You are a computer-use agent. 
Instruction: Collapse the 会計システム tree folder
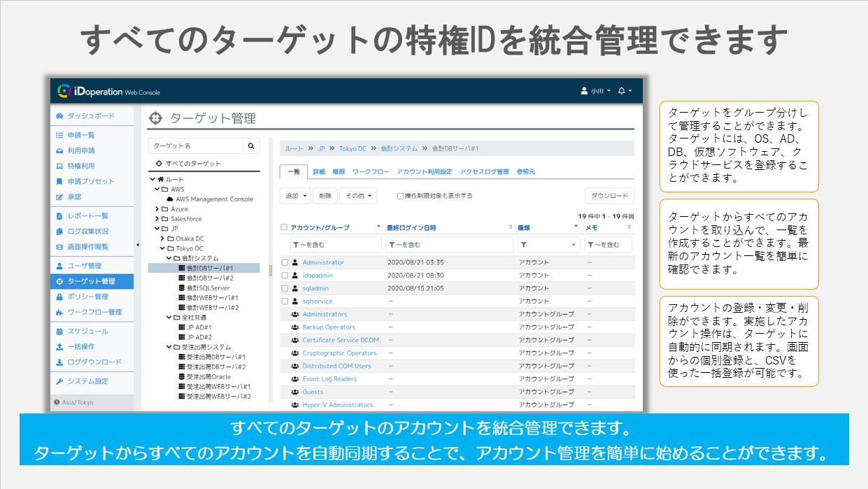pyautogui.click(x=169, y=258)
